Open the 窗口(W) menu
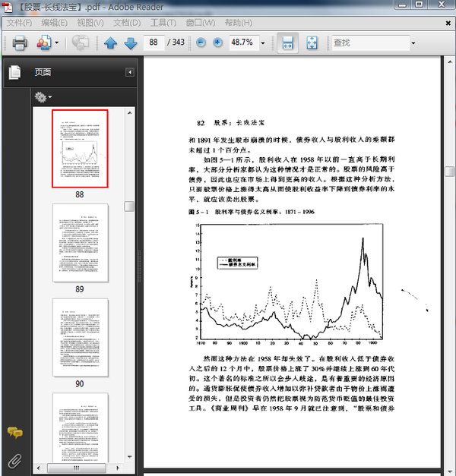The height and width of the screenshot is (476, 456). click(x=201, y=23)
